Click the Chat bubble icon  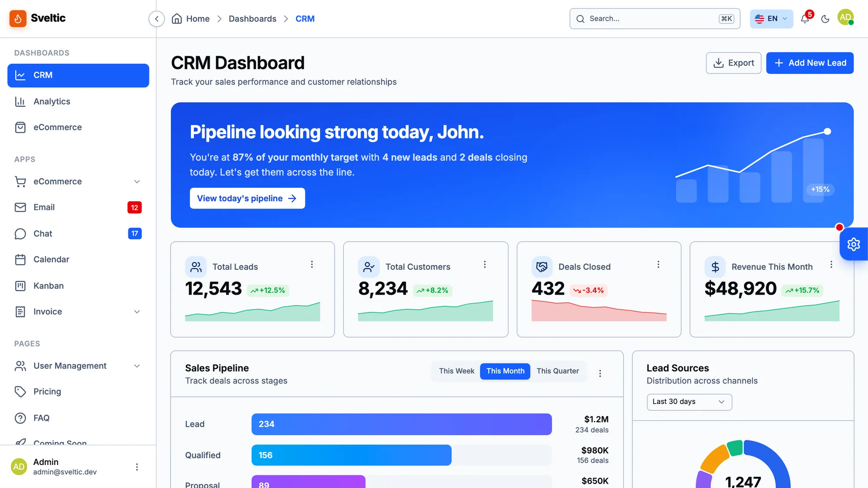pos(20,234)
